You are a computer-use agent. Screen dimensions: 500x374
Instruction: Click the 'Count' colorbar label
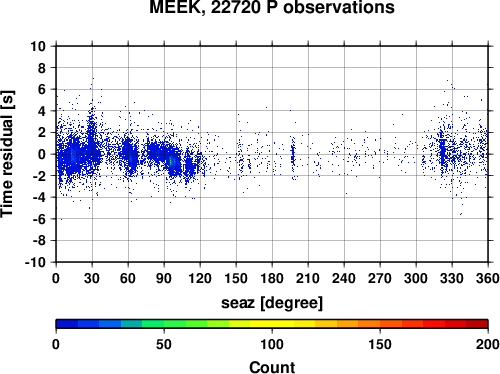272,367
